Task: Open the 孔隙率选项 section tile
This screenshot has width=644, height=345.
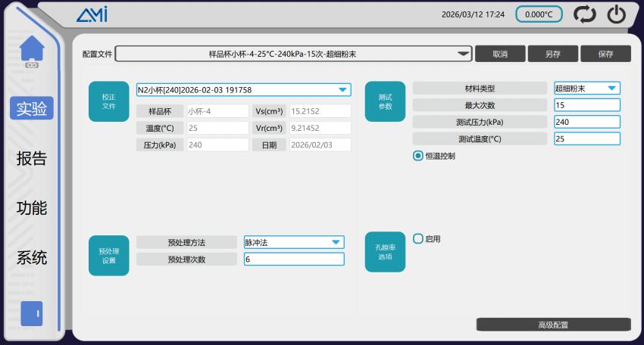Action: (x=385, y=252)
